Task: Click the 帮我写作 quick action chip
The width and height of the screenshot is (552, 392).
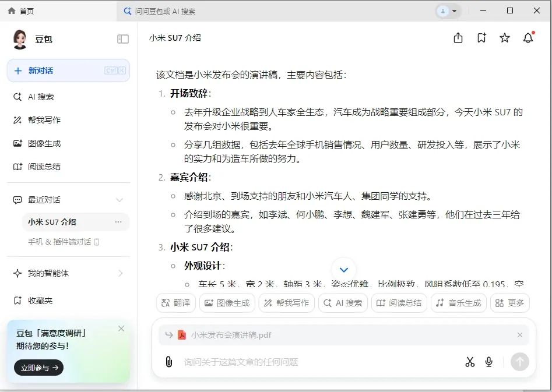Action: (x=287, y=303)
